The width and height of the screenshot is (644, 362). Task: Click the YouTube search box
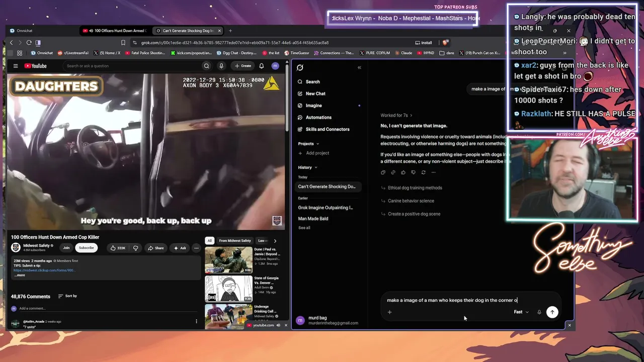(133, 66)
